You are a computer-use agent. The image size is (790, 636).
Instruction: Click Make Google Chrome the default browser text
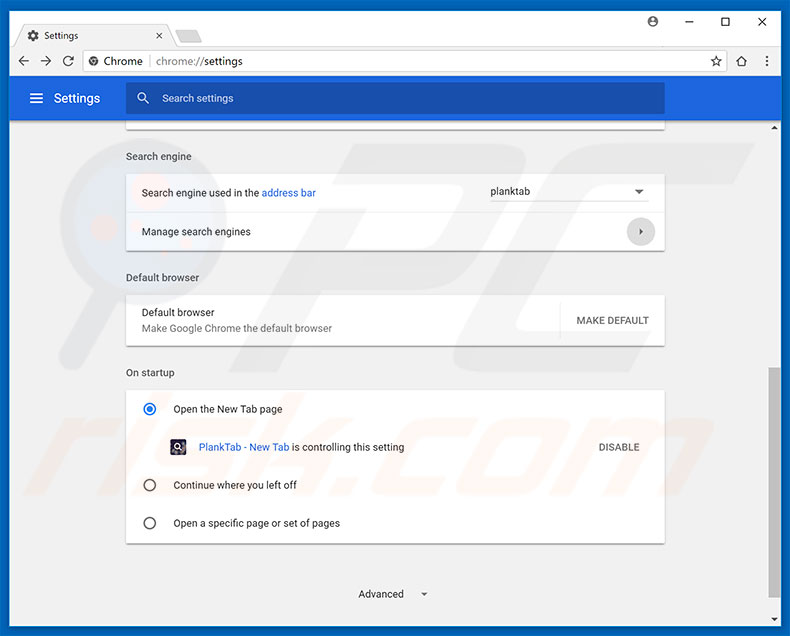click(237, 329)
